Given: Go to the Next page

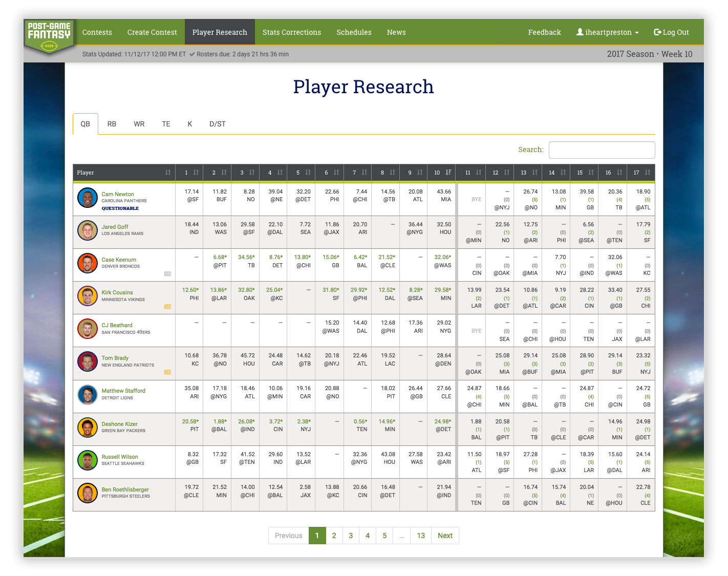Looking at the screenshot, I should tap(445, 536).
